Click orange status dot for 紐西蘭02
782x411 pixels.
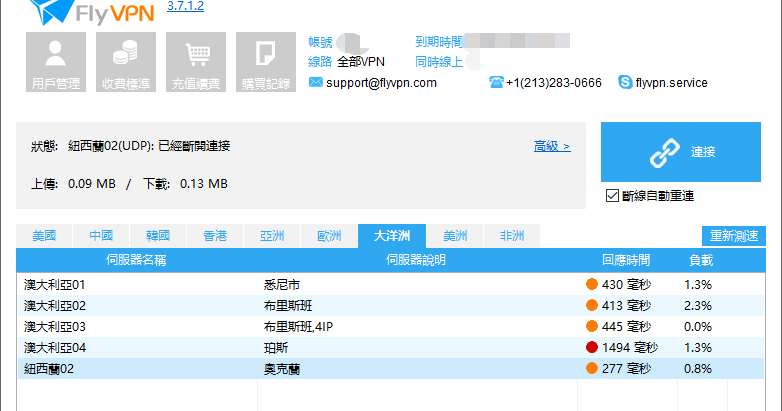tap(591, 368)
